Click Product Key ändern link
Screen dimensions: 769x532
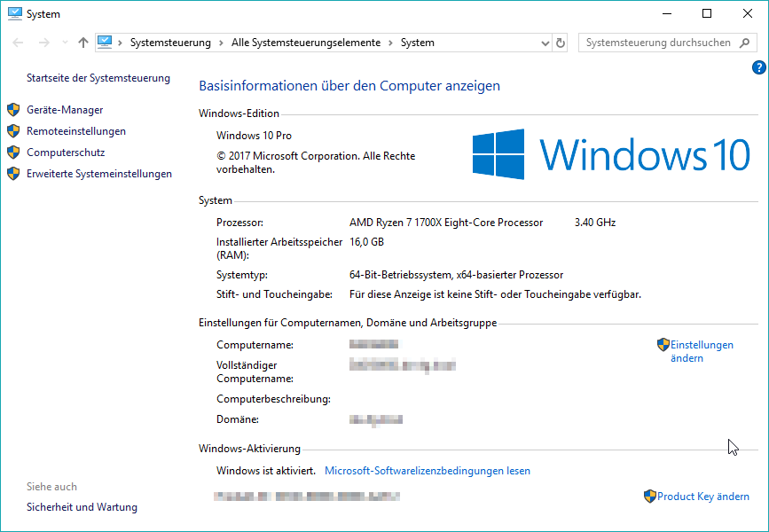[703, 497]
